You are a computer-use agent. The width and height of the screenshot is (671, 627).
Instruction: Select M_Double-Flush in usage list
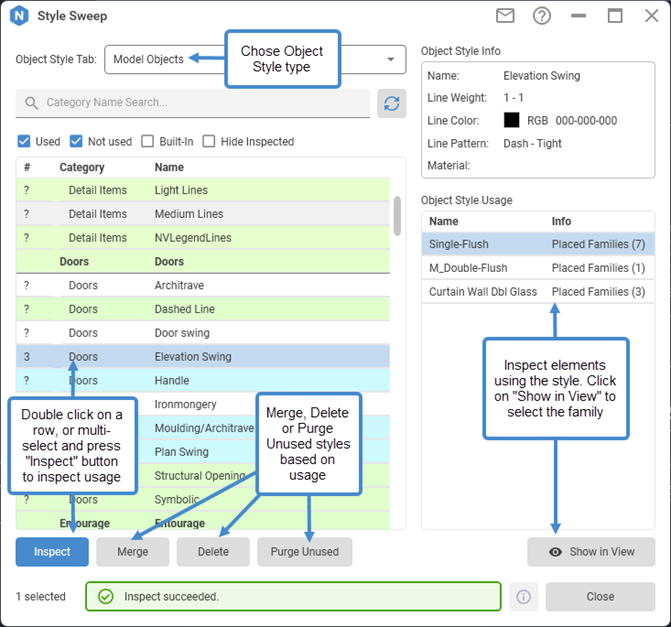point(538,268)
